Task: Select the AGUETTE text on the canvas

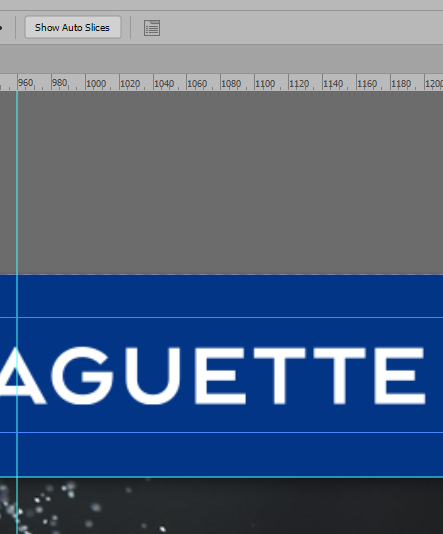Action: point(212,376)
